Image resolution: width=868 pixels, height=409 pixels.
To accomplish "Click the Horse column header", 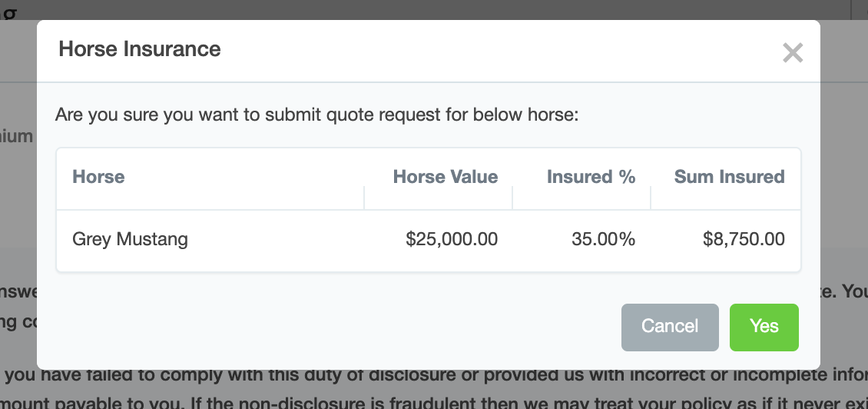I will click(x=98, y=177).
